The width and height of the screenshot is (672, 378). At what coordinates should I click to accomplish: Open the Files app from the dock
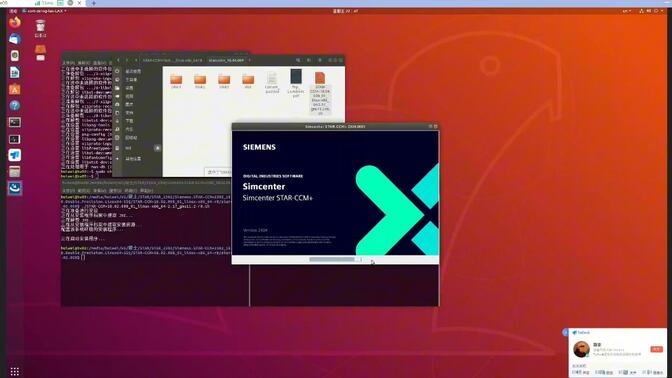15,172
